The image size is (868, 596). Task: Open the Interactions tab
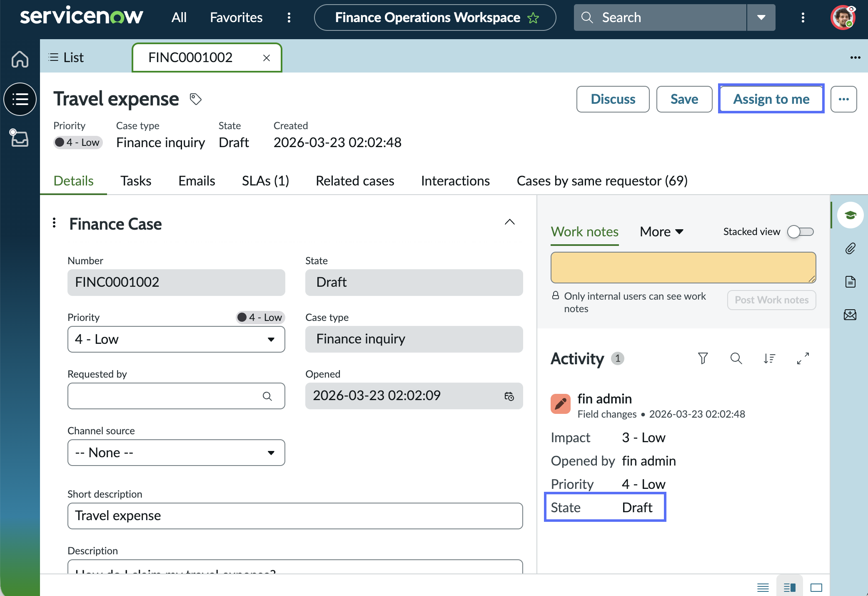(455, 181)
